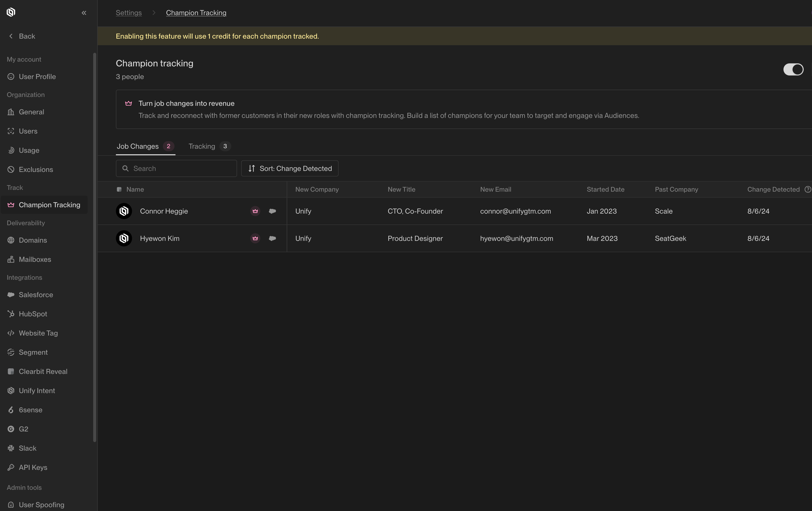
Task: Click the Domains globe icon
Action: pos(11,240)
